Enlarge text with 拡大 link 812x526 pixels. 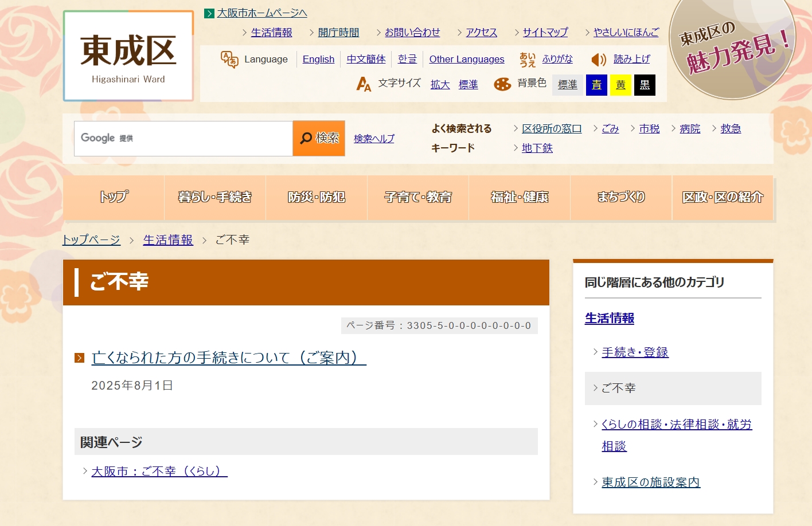[x=440, y=85]
